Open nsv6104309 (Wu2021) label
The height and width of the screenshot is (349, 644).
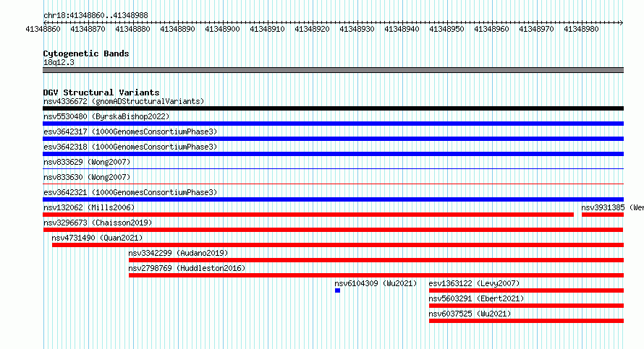pyautogui.click(x=376, y=283)
